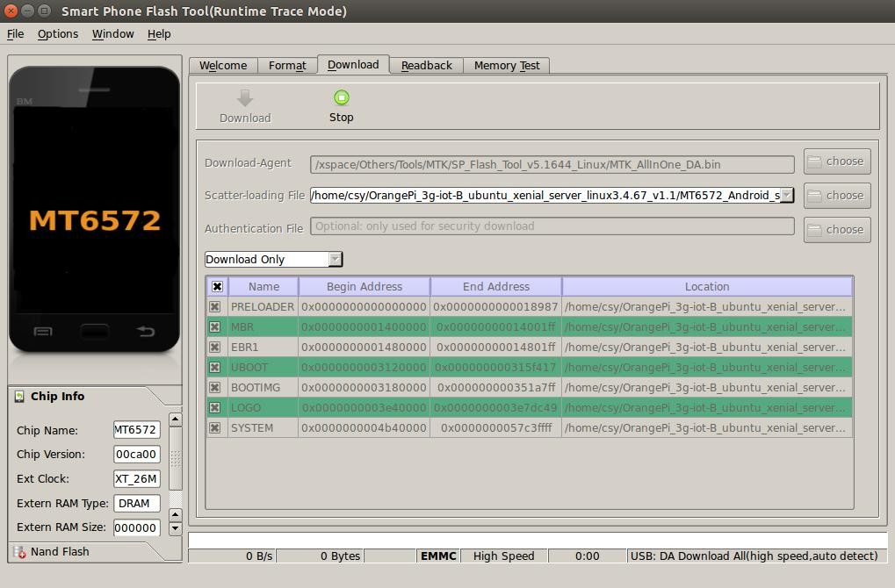The image size is (895, 588).
Task: Toggle the select-all checkbox in table header
Action: (x=217, y=286)
